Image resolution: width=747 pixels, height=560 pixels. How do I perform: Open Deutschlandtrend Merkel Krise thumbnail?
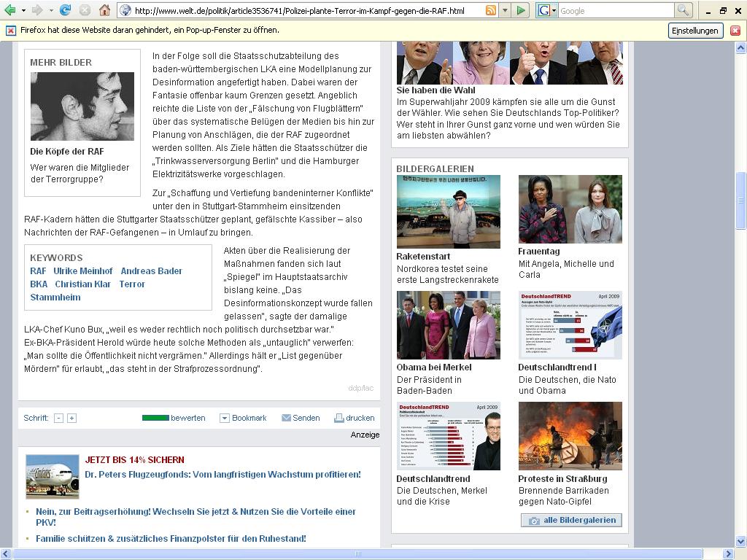(449, 436)
